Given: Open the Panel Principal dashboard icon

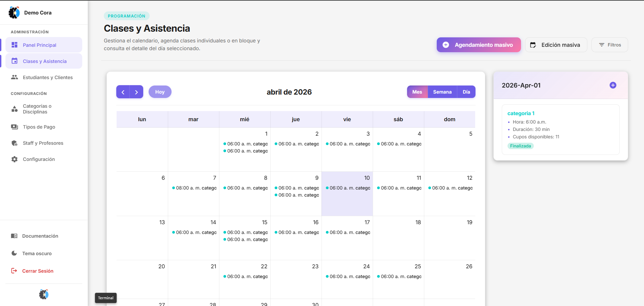Looking at the screenshot, I should tap(14, 44).
